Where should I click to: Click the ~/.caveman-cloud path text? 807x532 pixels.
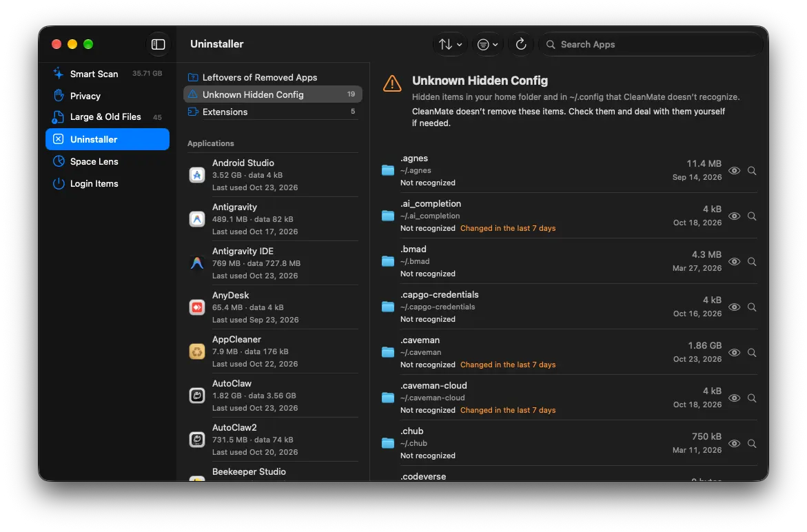(x=432, y=398)
